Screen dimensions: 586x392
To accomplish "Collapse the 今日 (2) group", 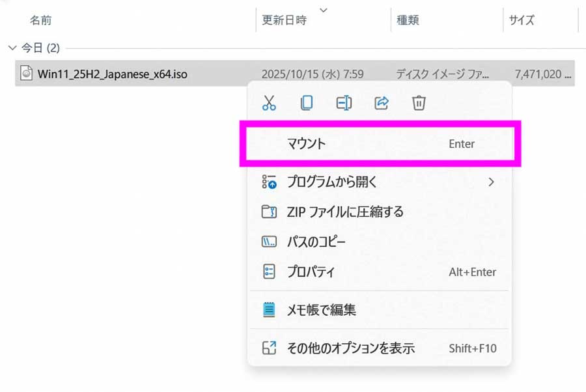I will (x=12, y=48).
